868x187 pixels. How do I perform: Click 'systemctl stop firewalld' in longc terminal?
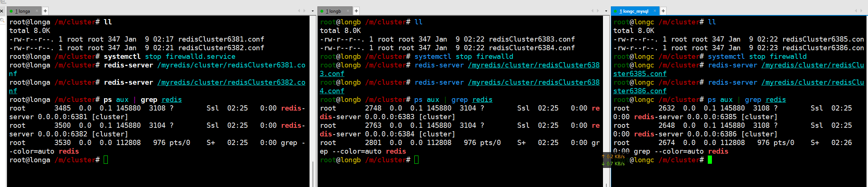click(x=757, y=57)
